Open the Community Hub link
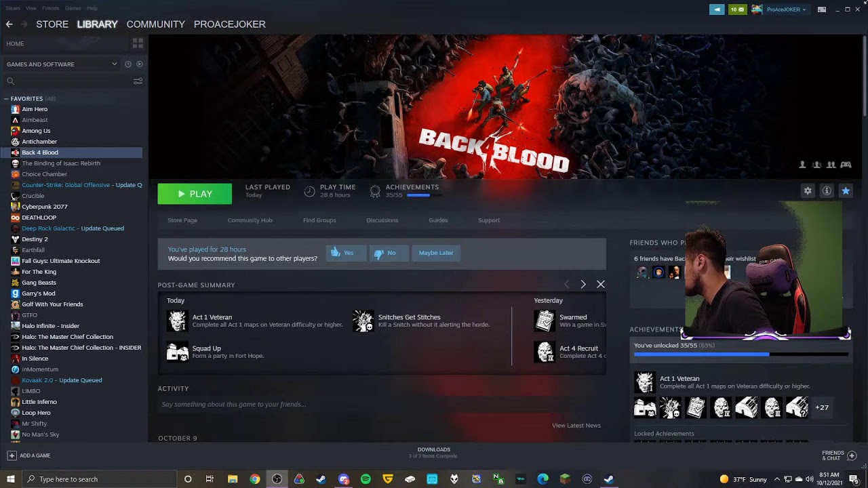 250,220
